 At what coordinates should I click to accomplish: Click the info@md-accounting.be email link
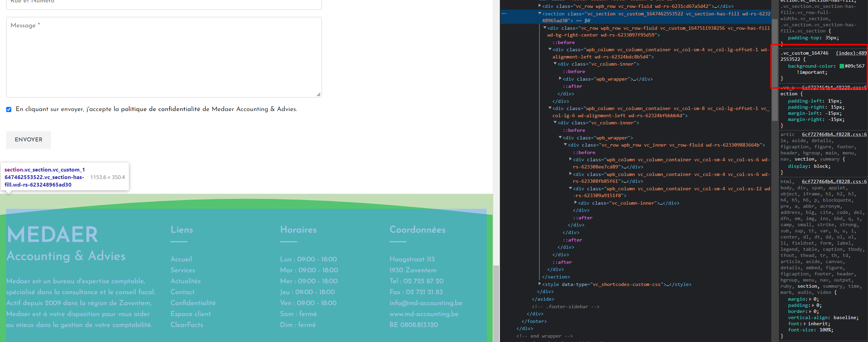[x=426, y=303]
